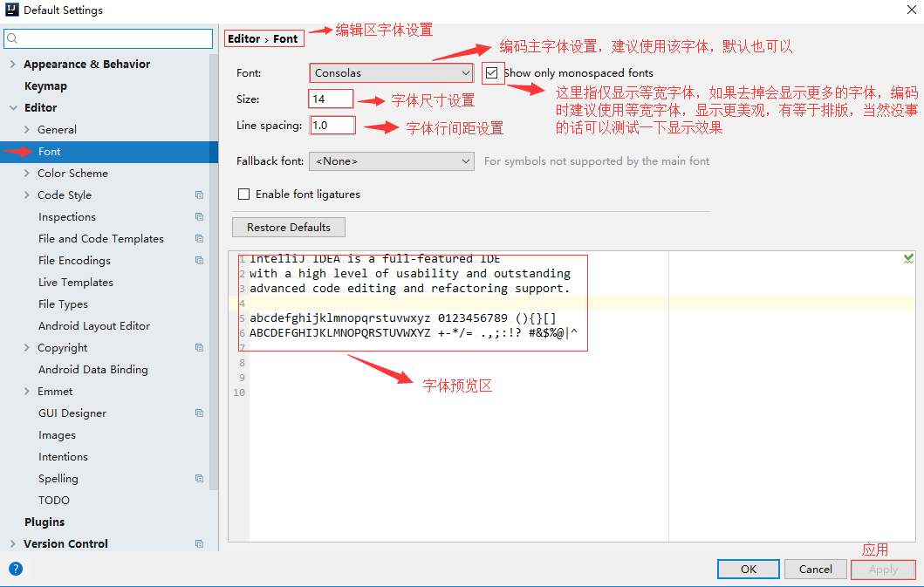Viewport: 924px width, 587px height.
Task: Expand the Version Control section
Action: (13, 544)
